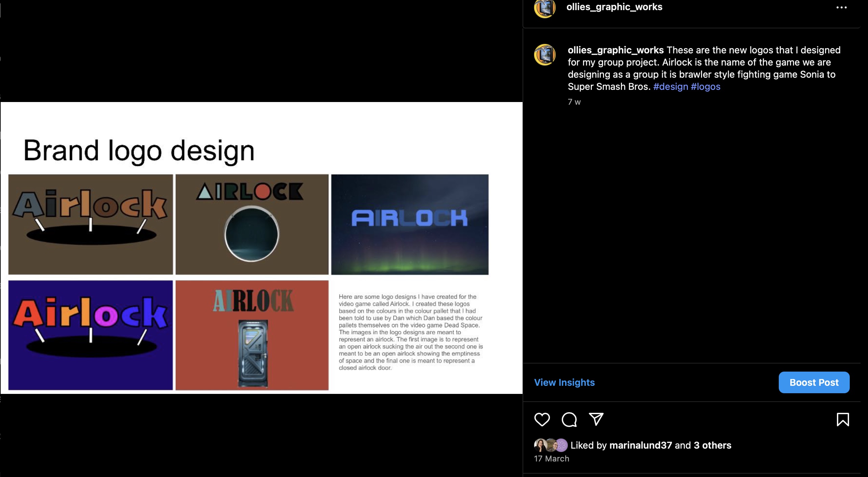Open comments with the speech bubble icon
This screenshot has height=477, width=868.
coord(569,420)
